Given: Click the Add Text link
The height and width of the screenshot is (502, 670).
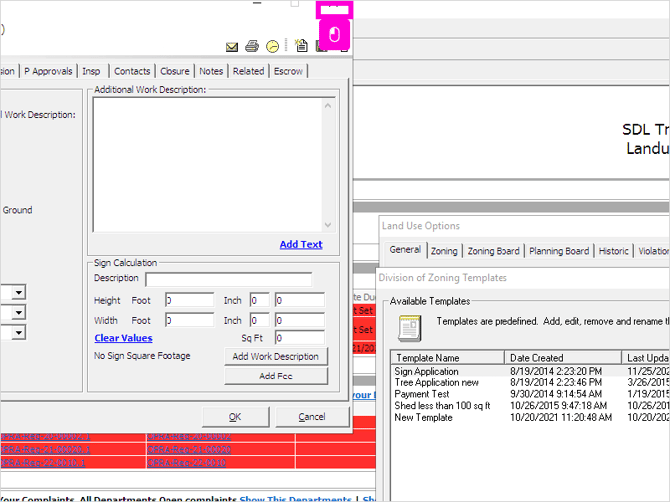Looking at the screenshot, I should pyautogui.click(x=301, y=244).
